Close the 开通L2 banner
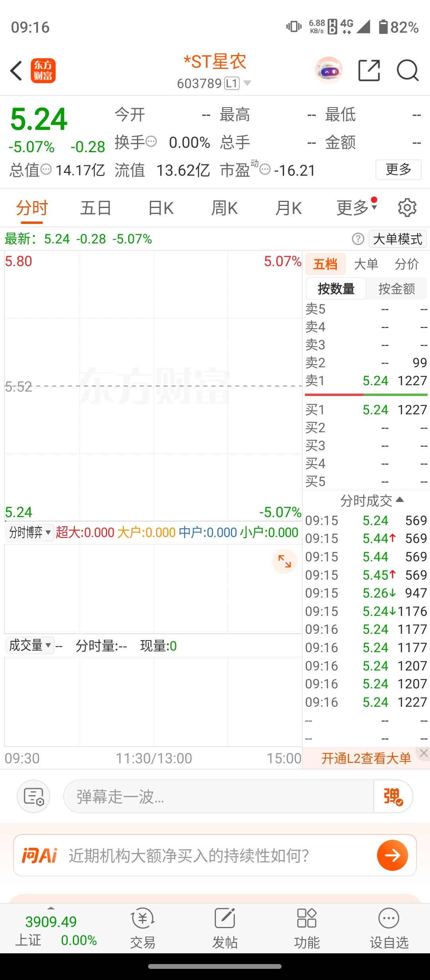 424,753
